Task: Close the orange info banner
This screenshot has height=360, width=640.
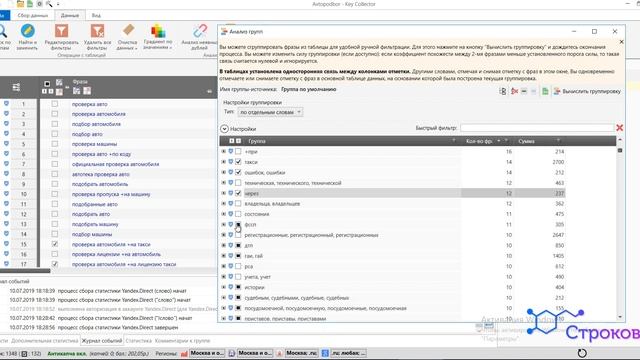Action: click(621, 42)
